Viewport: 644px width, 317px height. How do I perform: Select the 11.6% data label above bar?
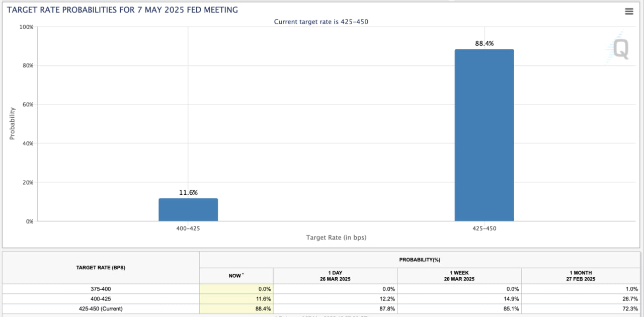coord(188,192)
